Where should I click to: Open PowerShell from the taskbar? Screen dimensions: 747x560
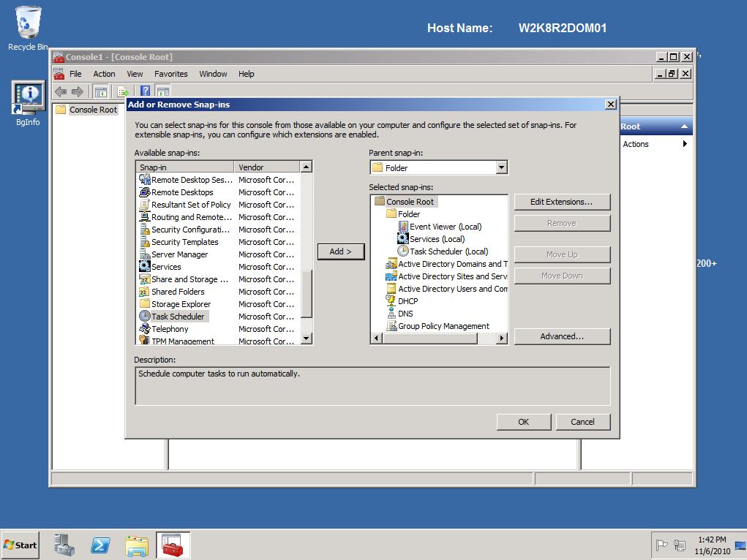[x=100, y=545]
